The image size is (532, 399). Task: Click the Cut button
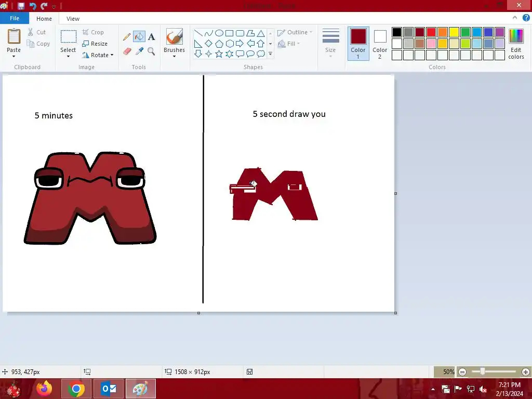coord(37,32)
